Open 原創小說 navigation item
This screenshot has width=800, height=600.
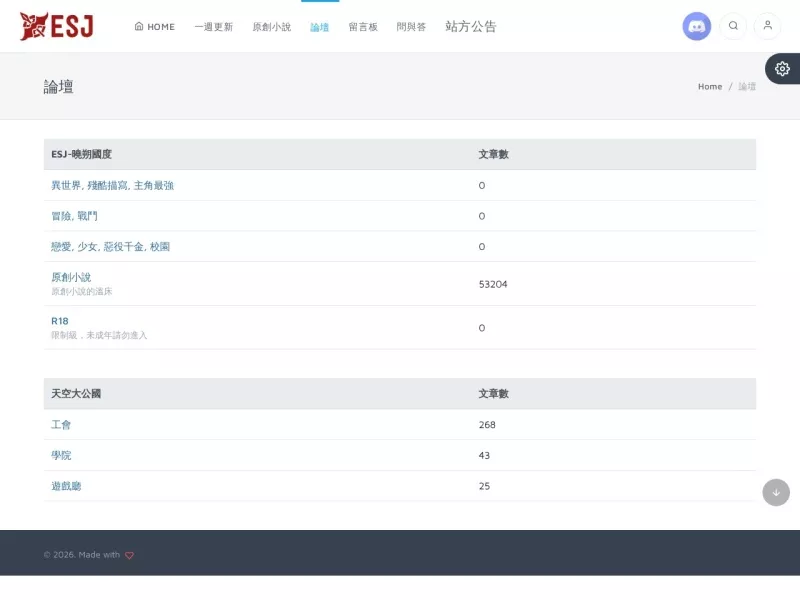[271, 27]
